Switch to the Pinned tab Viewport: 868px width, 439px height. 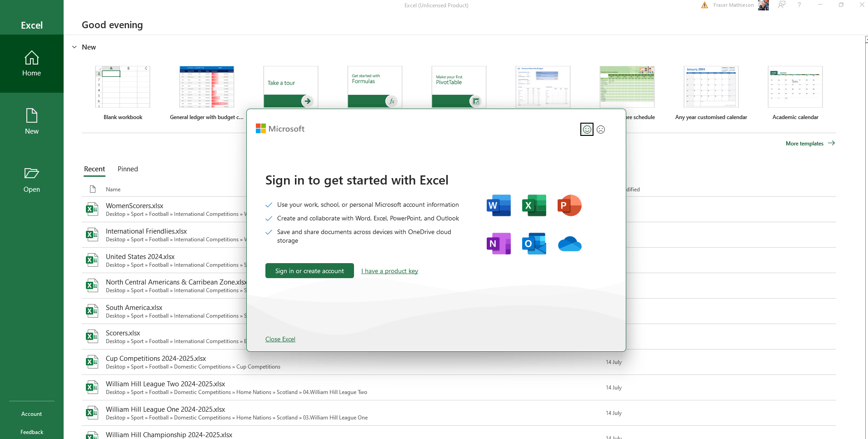(x=128, y=169)
